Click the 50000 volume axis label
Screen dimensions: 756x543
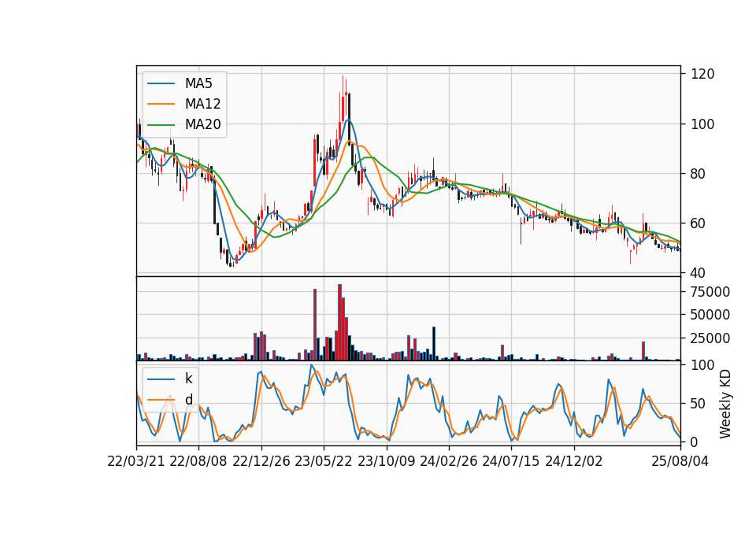710,315
